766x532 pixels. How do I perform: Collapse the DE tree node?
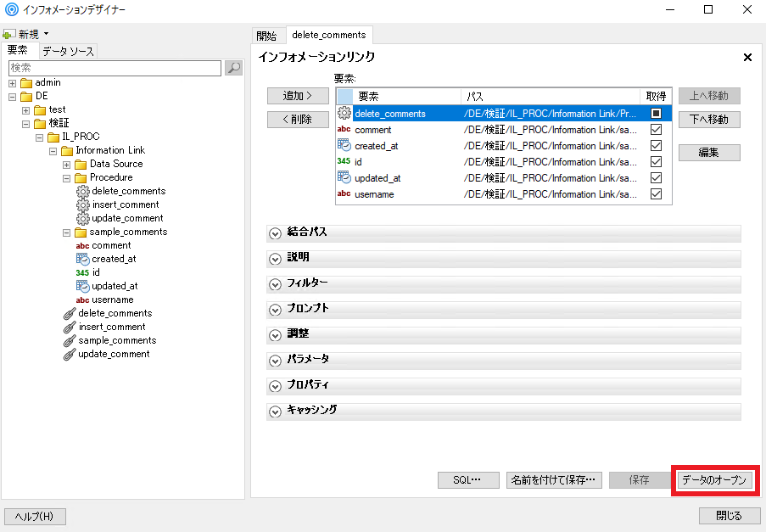pos(12,98)
